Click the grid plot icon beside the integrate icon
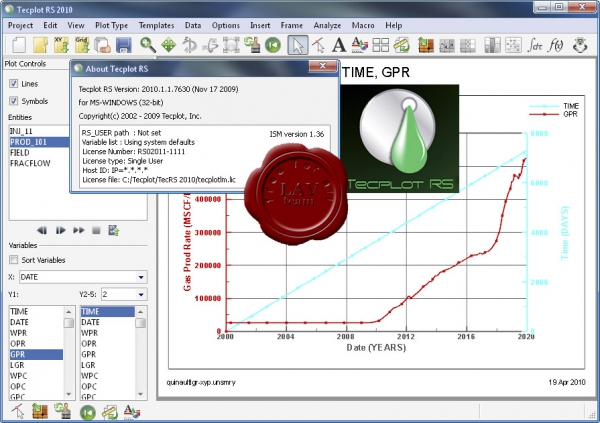The width and height of the screenshot is (600, 423). pyautogui.click(x=513, y=45)
